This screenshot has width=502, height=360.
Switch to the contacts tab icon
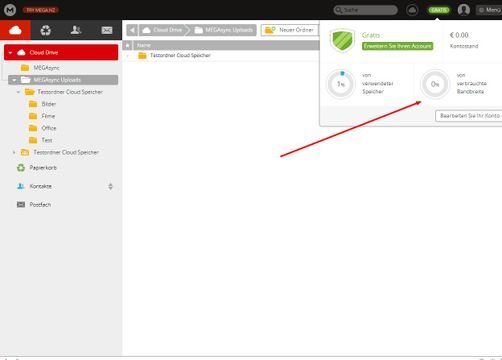tap(76, 30)
